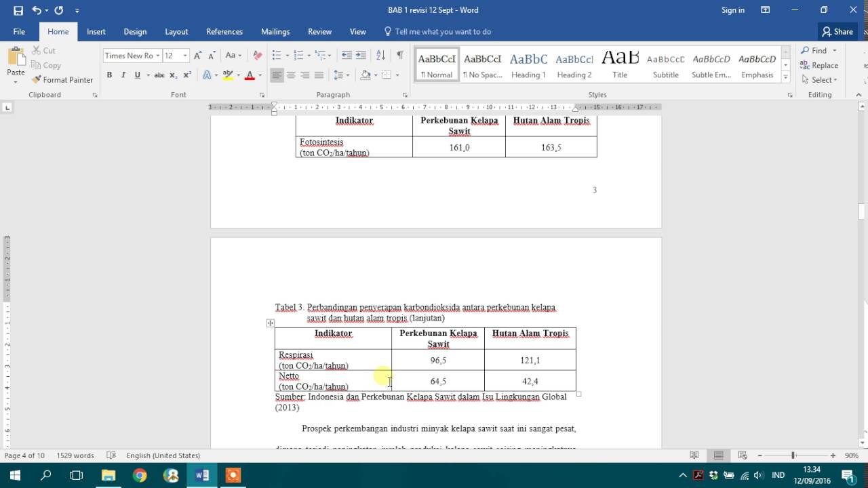Toggle Show/Hide paragraph marks

(400, 56)
